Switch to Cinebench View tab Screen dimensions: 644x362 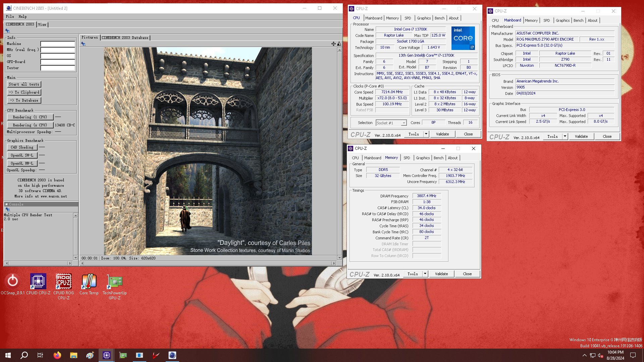click(x=42, y=24)
